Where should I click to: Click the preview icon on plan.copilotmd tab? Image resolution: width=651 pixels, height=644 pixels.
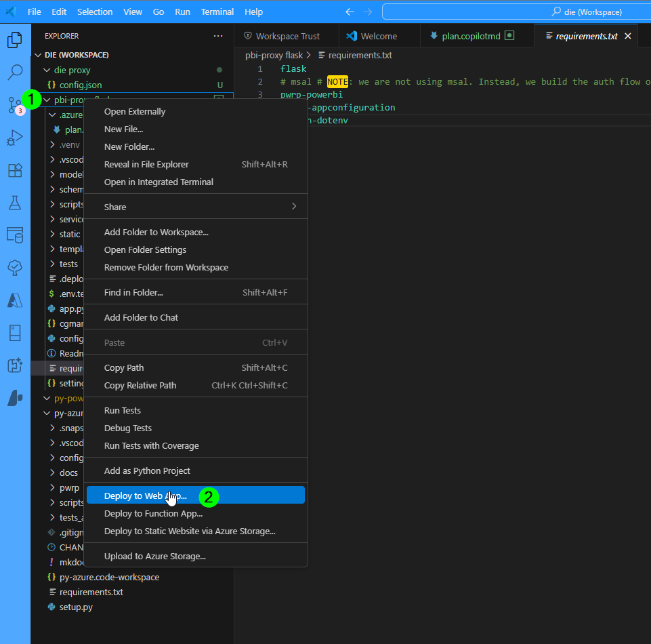coord(509,36)
